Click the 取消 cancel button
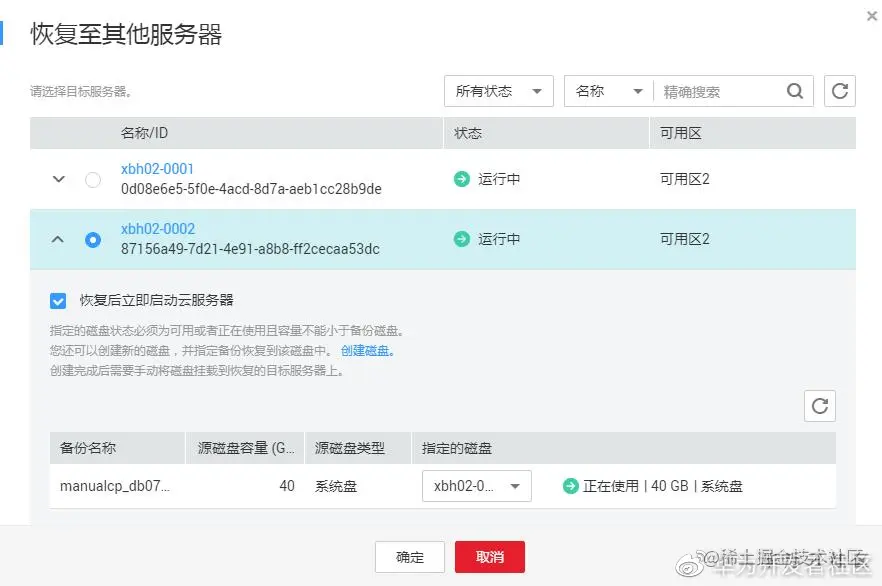Screen dimensions: 882x586 (x=489, y=557)
